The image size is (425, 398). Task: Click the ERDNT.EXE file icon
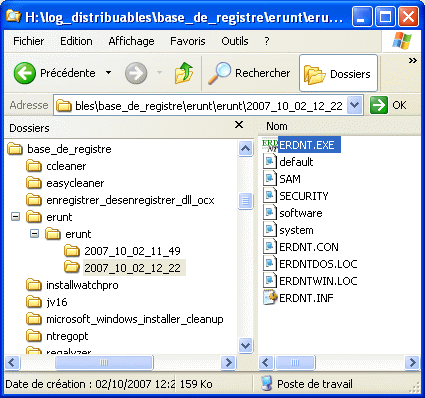coord(270,145)
